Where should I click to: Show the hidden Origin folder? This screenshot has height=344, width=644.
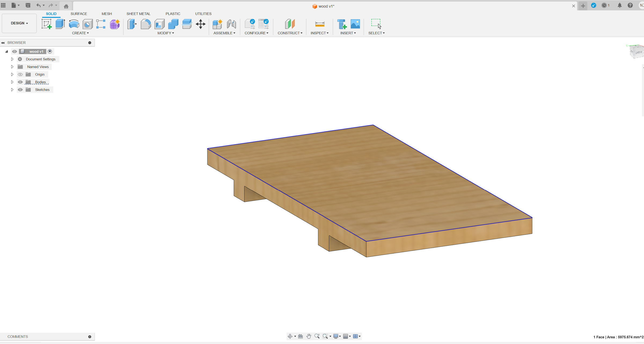click(20, 75)
